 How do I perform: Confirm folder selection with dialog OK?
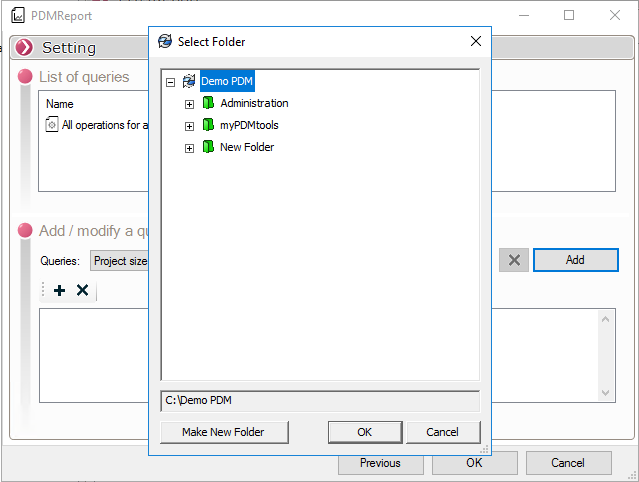point(364,432)
